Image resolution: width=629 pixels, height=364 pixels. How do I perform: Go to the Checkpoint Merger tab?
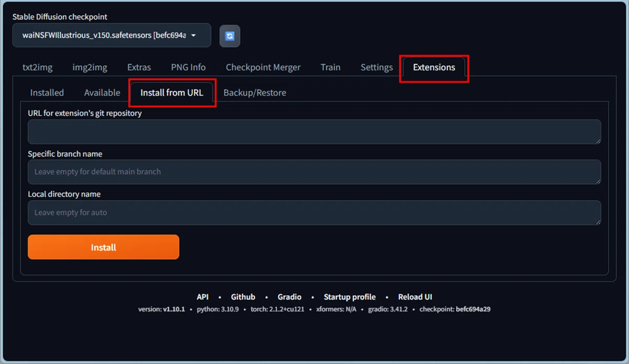tap(263, 67)
